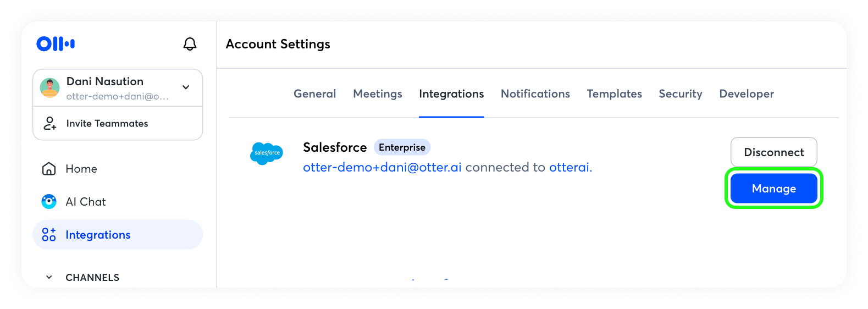Collapse the Channels section chevron
Viewport: 868px width, 309px height.
coord(49,277)
